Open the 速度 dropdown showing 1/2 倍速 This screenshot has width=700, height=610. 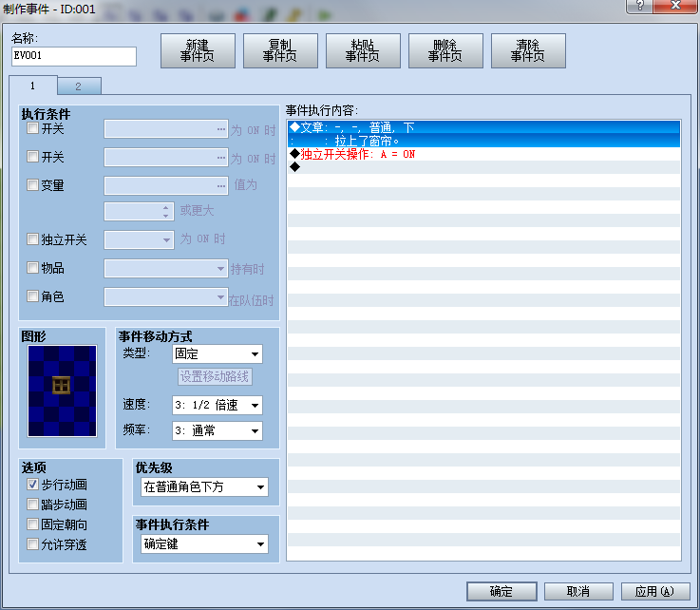point(218,406)
